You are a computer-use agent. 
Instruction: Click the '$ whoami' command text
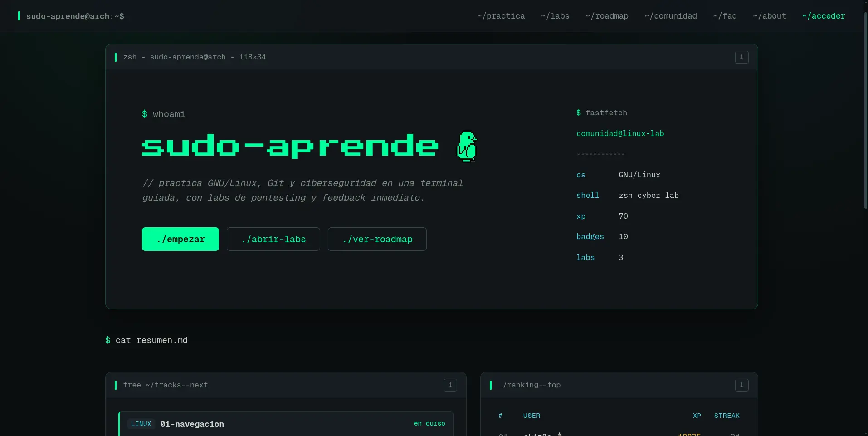[164, 114]
